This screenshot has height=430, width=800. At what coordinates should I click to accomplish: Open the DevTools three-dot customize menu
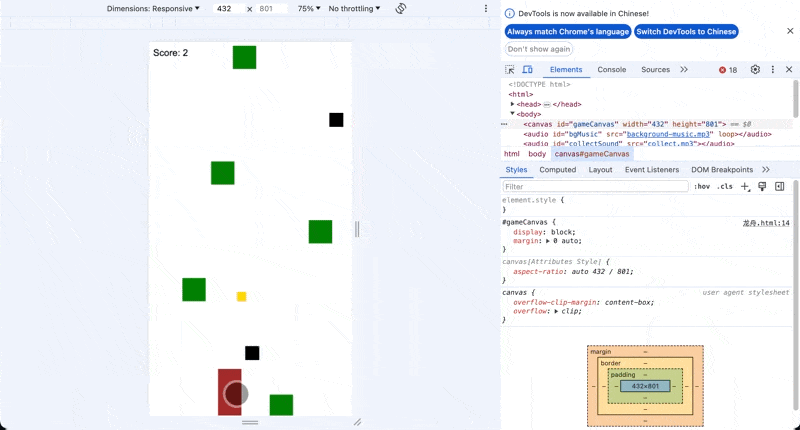click(772, 70)
